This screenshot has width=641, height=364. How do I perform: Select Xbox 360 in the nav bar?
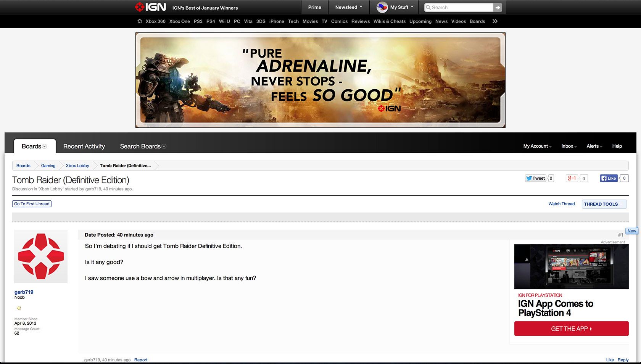(155, 21)
